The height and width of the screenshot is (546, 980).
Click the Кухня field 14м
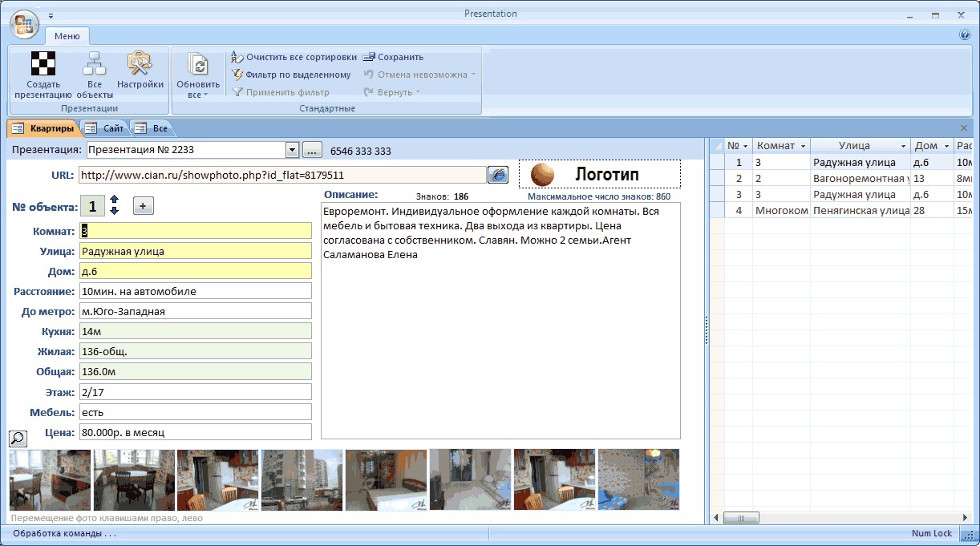[195, 331]
